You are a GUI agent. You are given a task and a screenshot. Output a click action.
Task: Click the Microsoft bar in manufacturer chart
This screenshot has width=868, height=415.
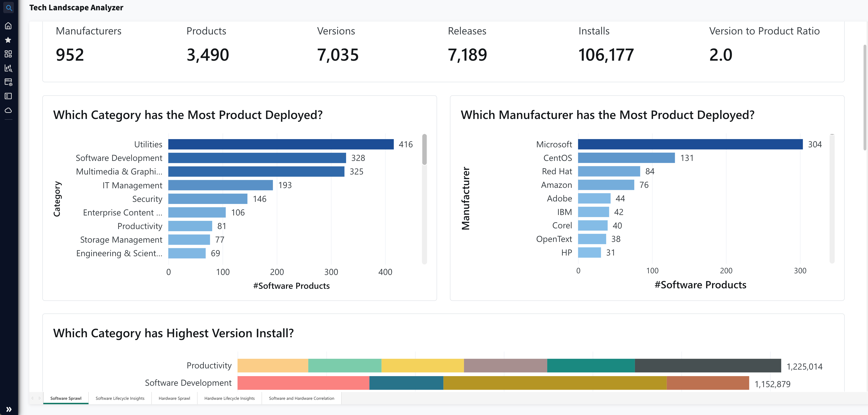pyautogui.click(x=690, y=145)
